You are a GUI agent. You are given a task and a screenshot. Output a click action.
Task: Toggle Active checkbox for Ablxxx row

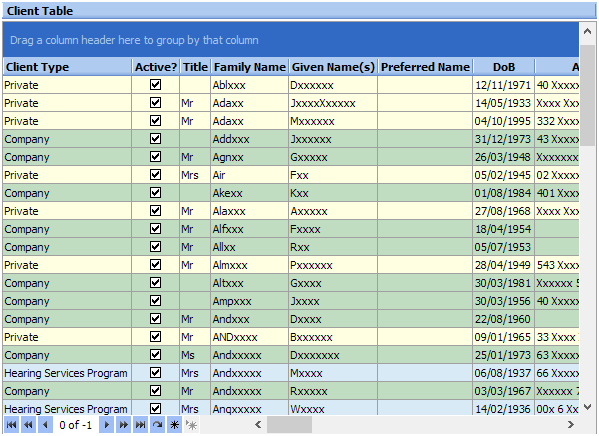coord(155,84)
